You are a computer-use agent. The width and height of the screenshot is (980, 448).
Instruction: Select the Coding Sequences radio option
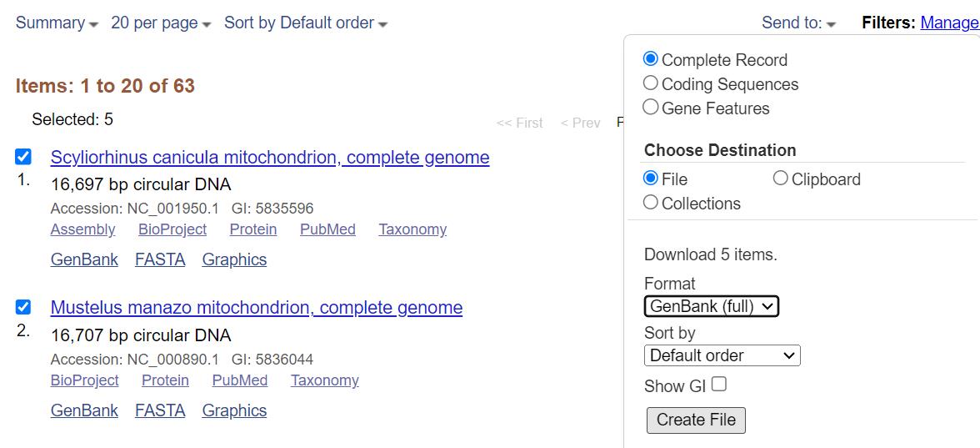pos(651,83)
